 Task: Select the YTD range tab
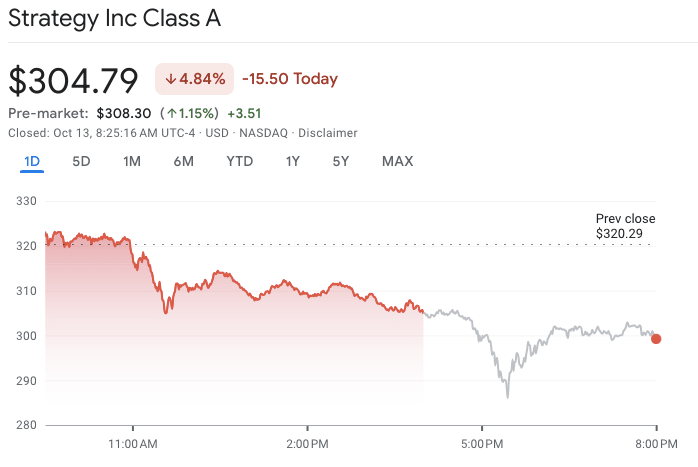click(239, 162)
